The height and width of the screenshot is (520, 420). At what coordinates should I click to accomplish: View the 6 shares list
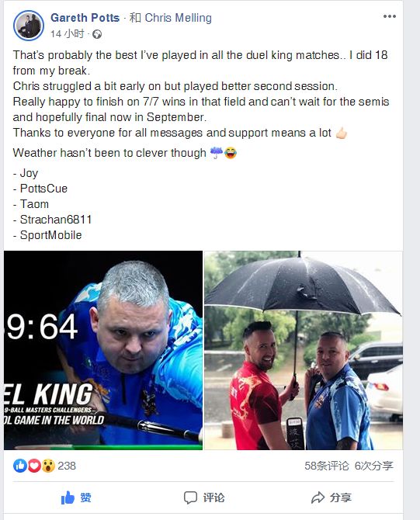[374, 466]
